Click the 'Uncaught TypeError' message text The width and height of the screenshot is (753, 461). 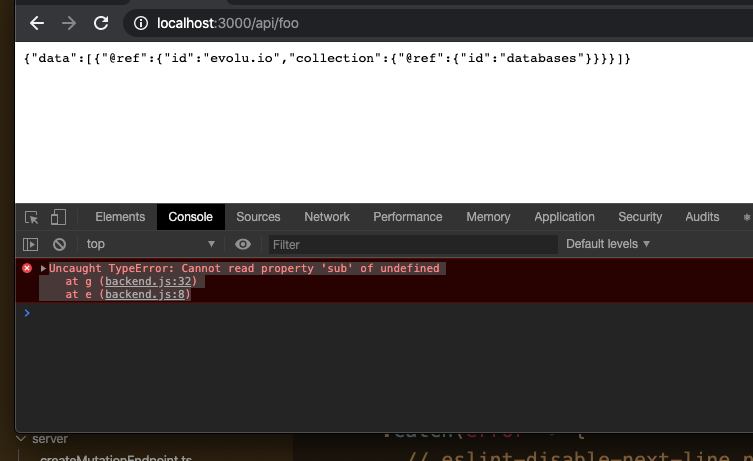click(244, 268)
